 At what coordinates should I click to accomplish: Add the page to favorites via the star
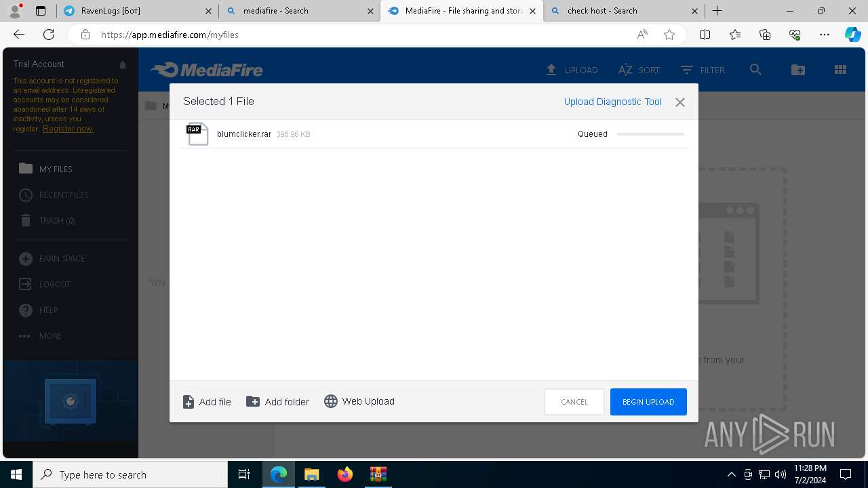(x=669, y=35)
